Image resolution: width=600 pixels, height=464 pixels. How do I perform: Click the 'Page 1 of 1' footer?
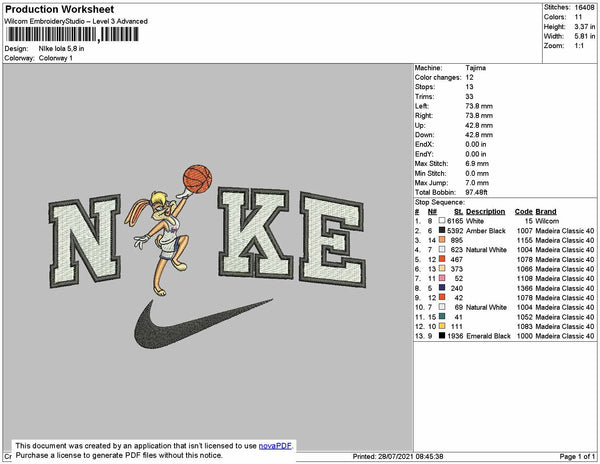pos(577,456)
